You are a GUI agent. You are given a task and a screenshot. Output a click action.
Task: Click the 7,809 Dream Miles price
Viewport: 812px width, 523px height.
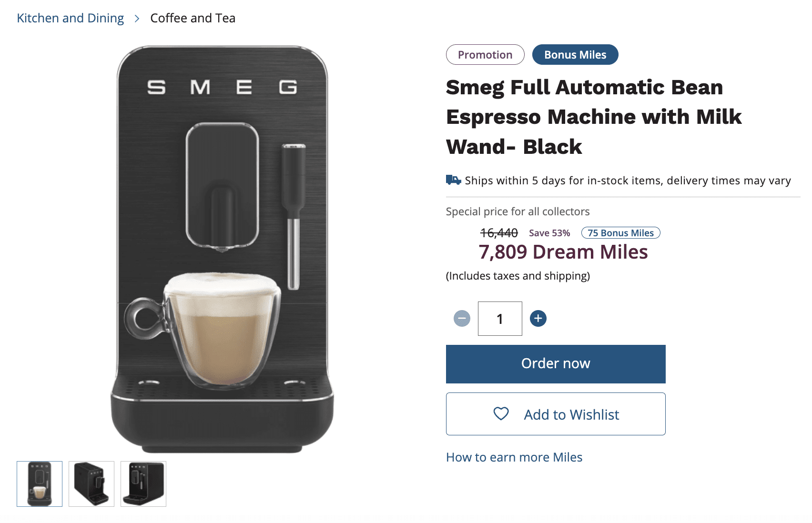click(563, 252)
